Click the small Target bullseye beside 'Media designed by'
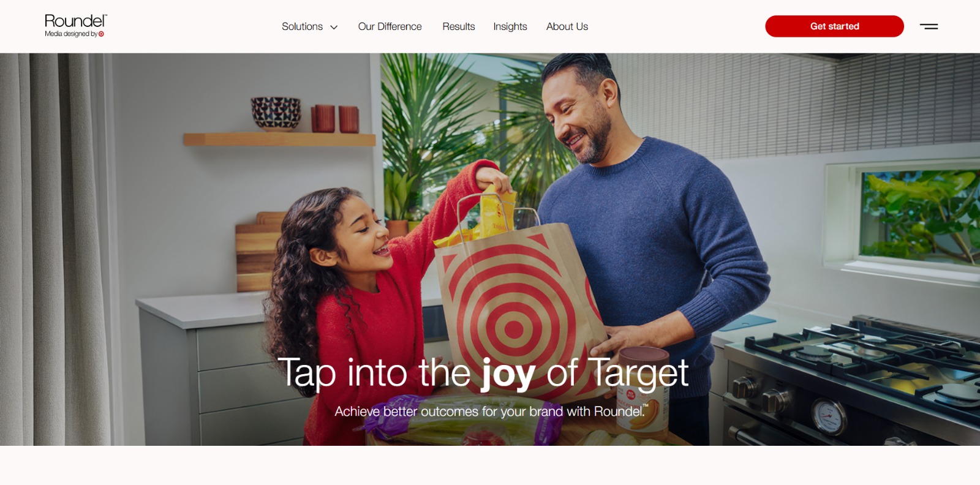This screenshot has height=485, width=980. tap(101, 34)
